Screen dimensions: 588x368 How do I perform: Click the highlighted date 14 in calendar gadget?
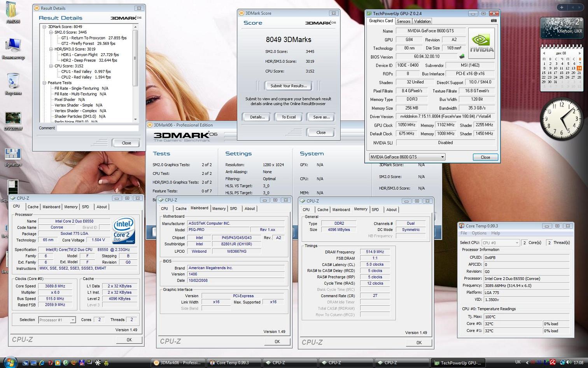(x=579, y=68)
